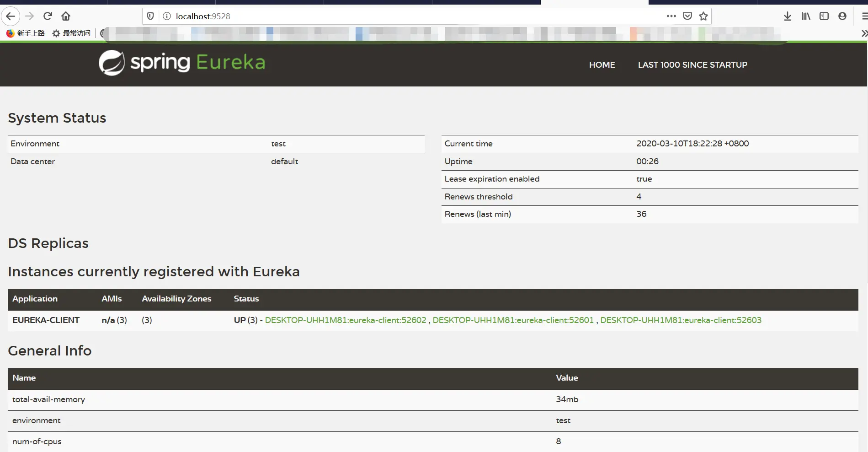Click the browser forward arrow
The width and height of the screenshot is (868, 452).
pos(29,16)
